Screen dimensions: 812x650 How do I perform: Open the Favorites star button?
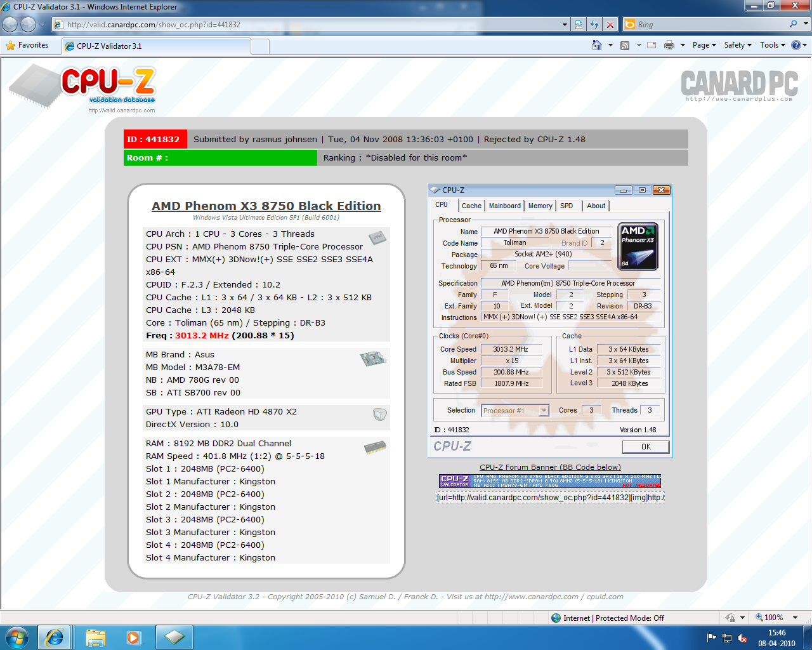pos(27,46)
